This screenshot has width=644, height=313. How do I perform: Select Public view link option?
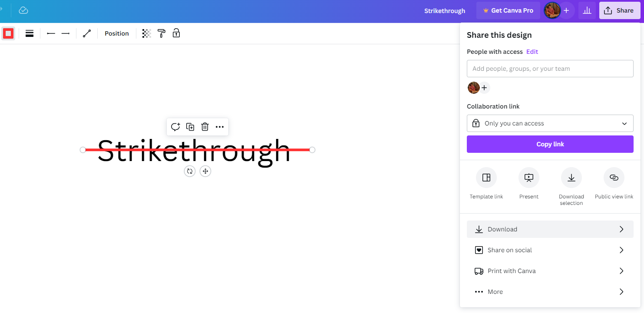click(614, 184)
